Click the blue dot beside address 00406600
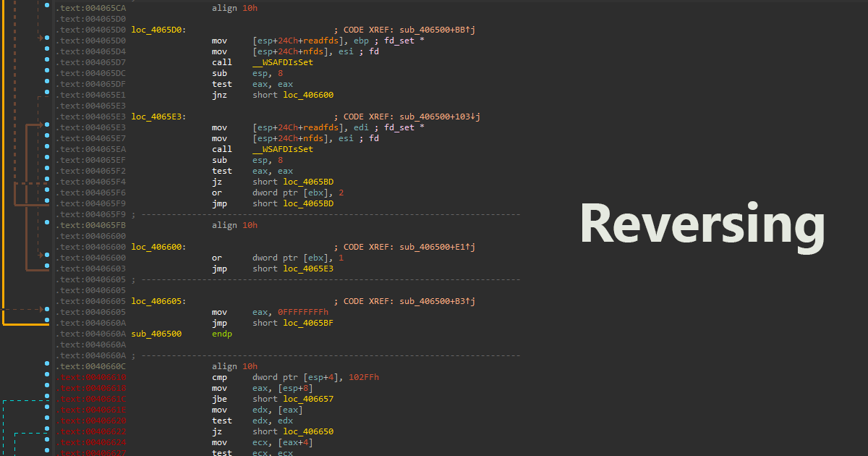 point(46,258)
